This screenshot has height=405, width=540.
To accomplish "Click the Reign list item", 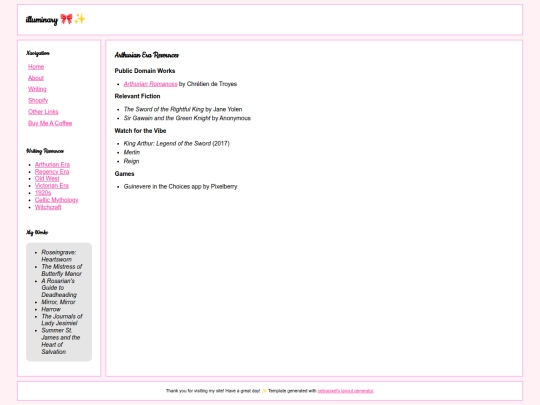I will pos(131,161).
